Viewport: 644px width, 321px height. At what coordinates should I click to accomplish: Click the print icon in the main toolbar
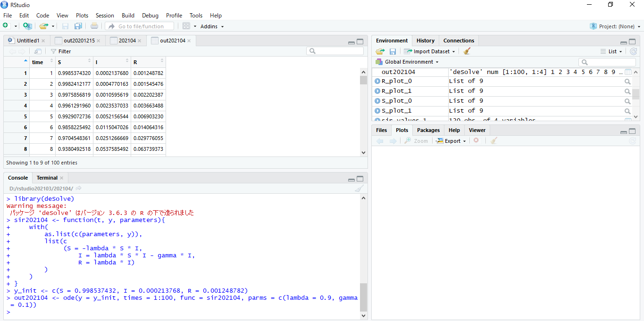[x=94, y=26]
